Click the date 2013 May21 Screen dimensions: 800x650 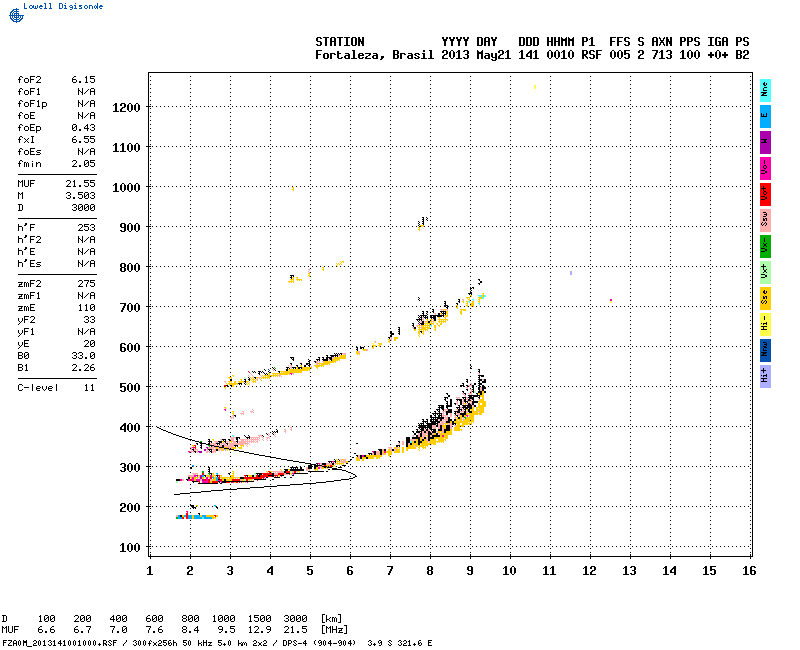[x=476, y=55]
